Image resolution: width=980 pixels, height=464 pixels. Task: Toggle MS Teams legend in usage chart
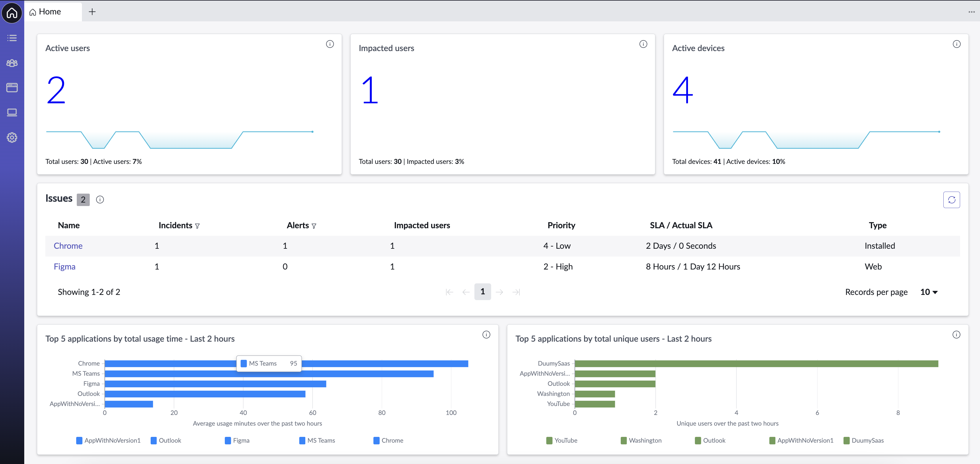pyautogui.click(x=317, y=440)
